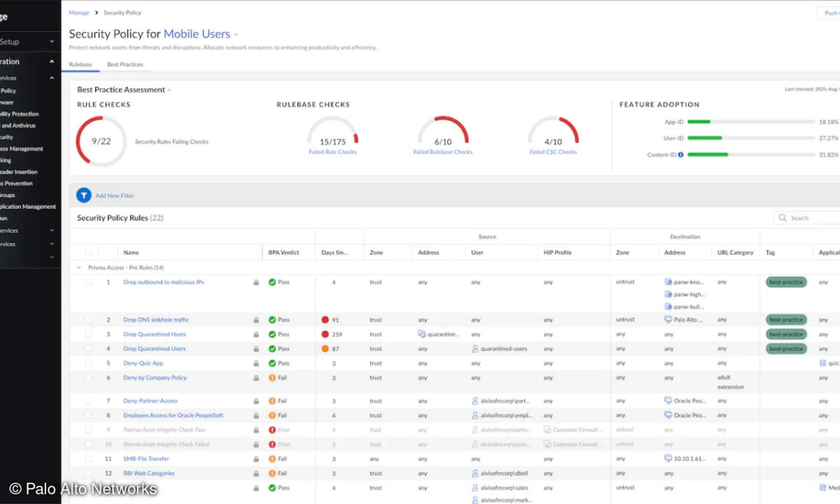Viewport: 840px width, 504px height.
Task: Collapse the sidebar services subsection above Policy
Action: 52,78
